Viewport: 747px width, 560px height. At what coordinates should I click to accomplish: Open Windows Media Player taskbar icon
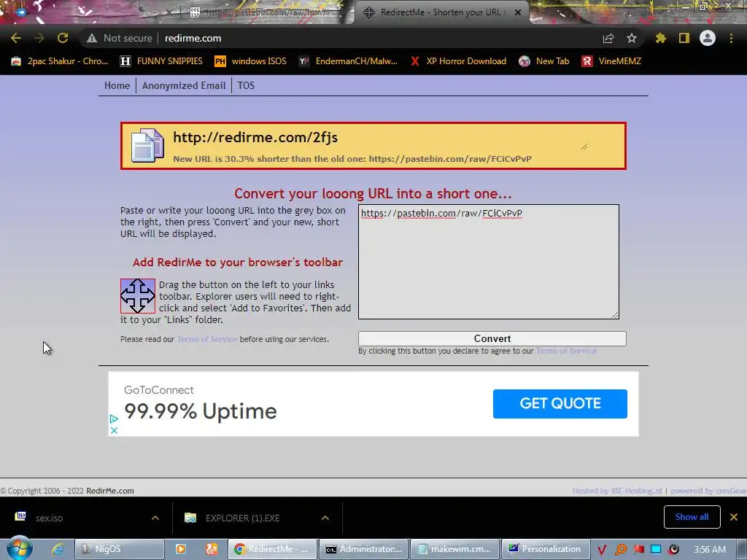[181, 549]
